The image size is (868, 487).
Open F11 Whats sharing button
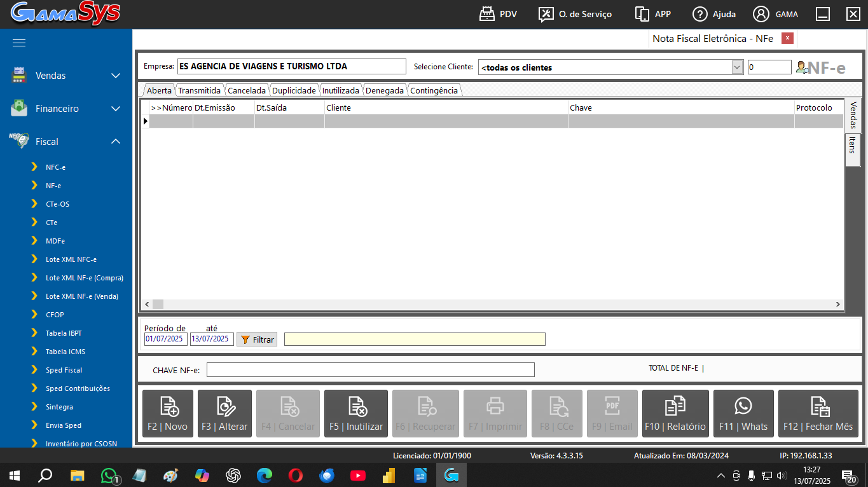tap(743, 413)
